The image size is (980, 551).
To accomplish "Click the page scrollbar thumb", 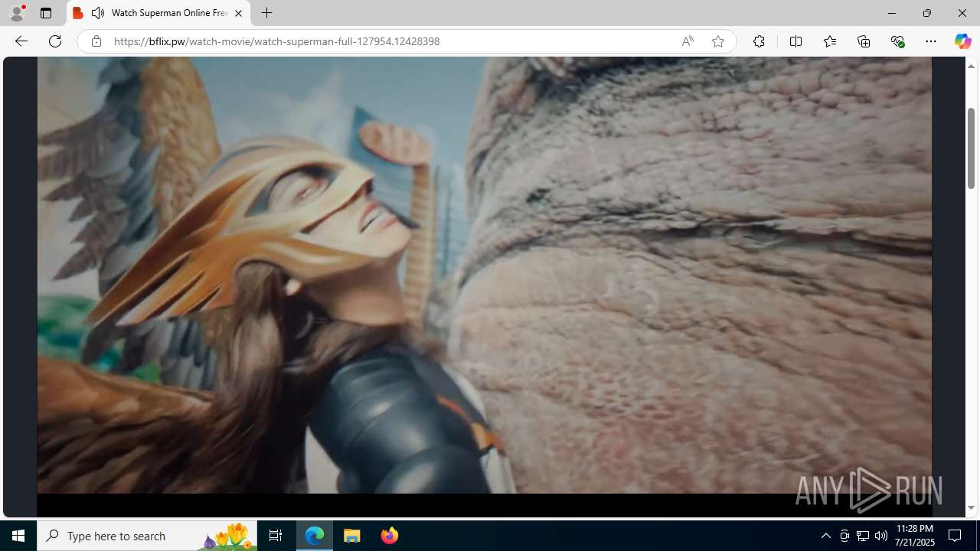I will [971, 148].
